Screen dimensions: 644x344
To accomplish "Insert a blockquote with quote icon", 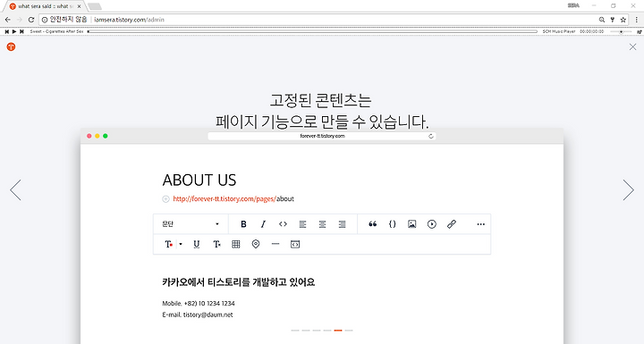I will pyautogui.click(x=372, y=224).
